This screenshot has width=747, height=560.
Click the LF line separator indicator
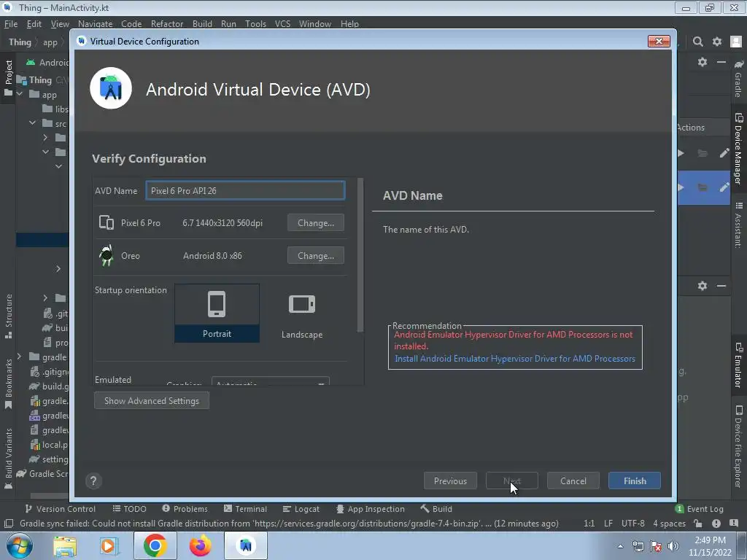pos(608,524)
